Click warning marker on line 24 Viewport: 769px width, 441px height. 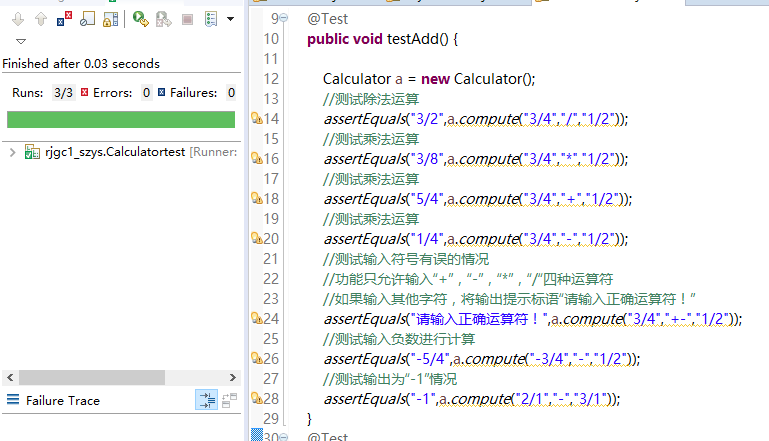[256, 318]
